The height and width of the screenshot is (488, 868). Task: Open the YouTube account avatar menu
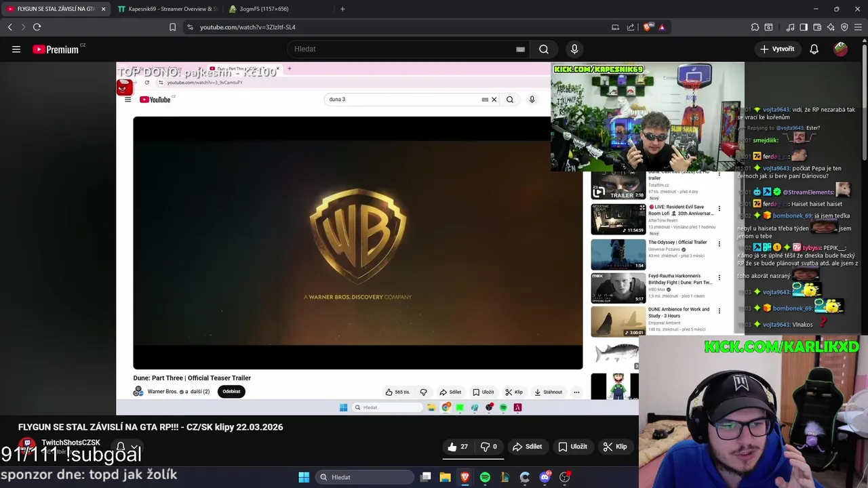(x=841, y=49)
